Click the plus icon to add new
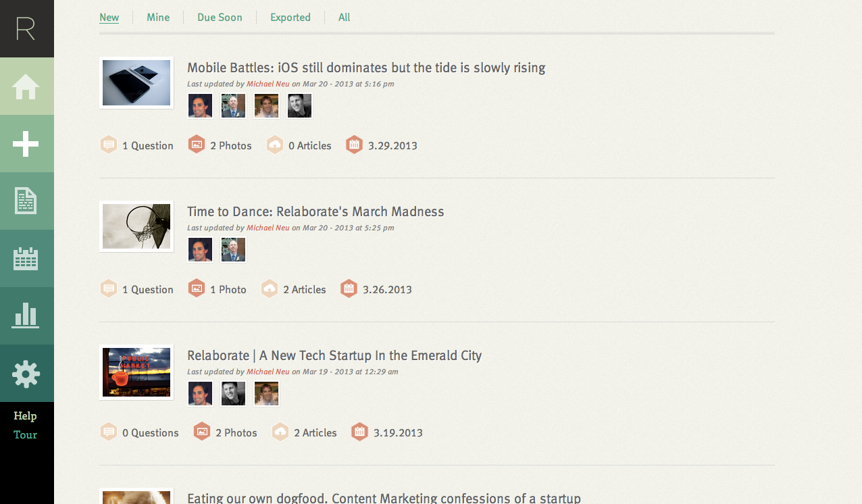The height and width of the screenshot is (504, 862). pyautogui.click(x=26, y=144)
